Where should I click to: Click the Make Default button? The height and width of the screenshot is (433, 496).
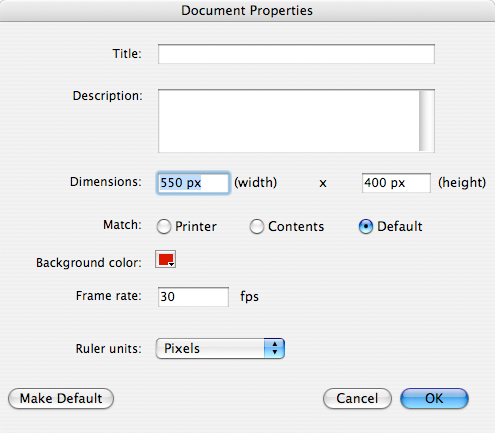[x=61, y=398]
